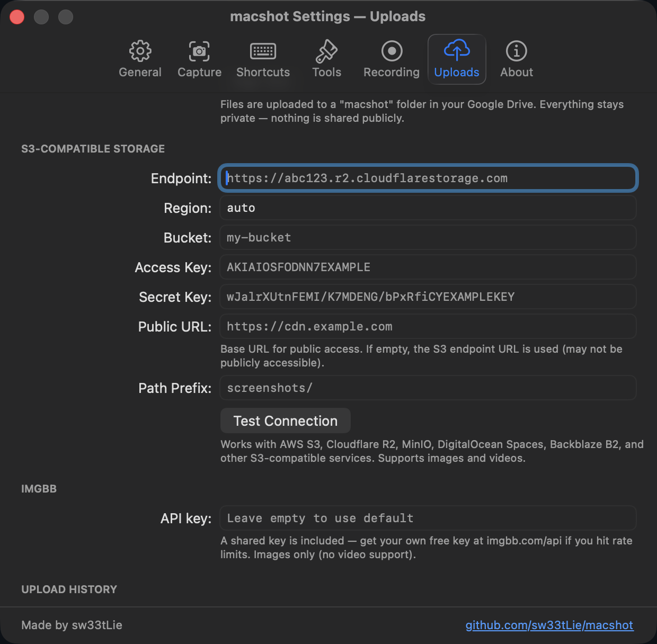Viewport: 657px width, 644px height.
Task: Click the window title "macshot Settings — Uploads"
Action: tap(328, 16)
